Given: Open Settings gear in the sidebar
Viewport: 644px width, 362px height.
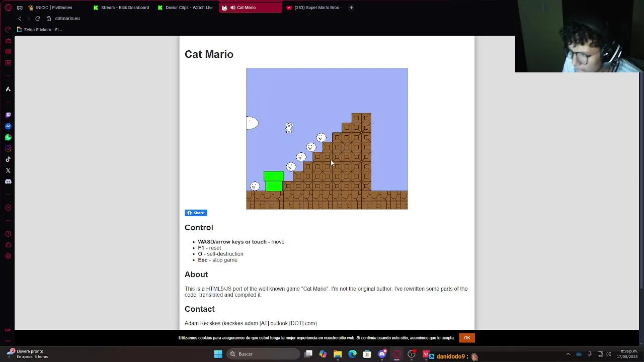Looking at the screenshot, I should [x=8, y=256].
